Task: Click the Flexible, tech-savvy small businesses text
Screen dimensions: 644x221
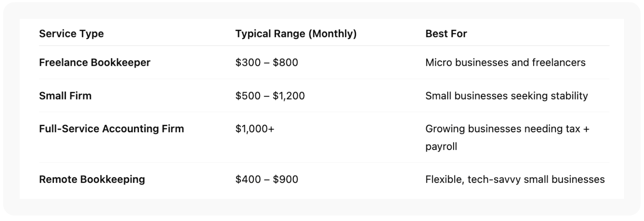Action: (x=515, y=179)
